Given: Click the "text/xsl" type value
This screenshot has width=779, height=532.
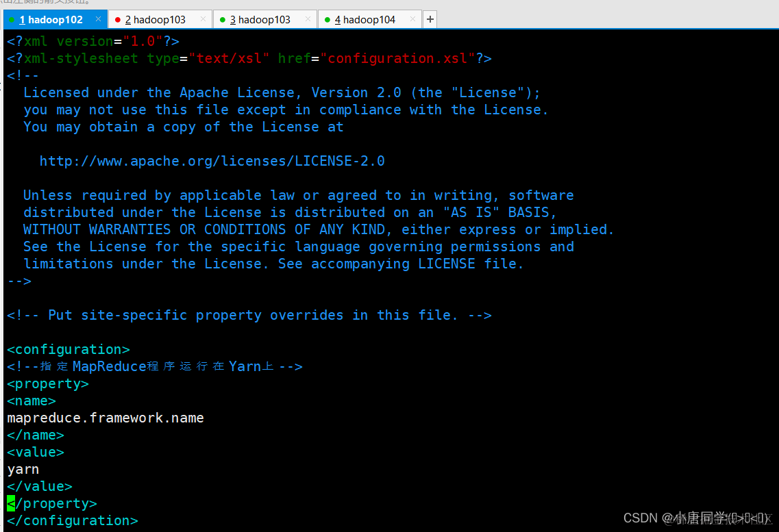Looking at the screenshot, I should point(229,59).
